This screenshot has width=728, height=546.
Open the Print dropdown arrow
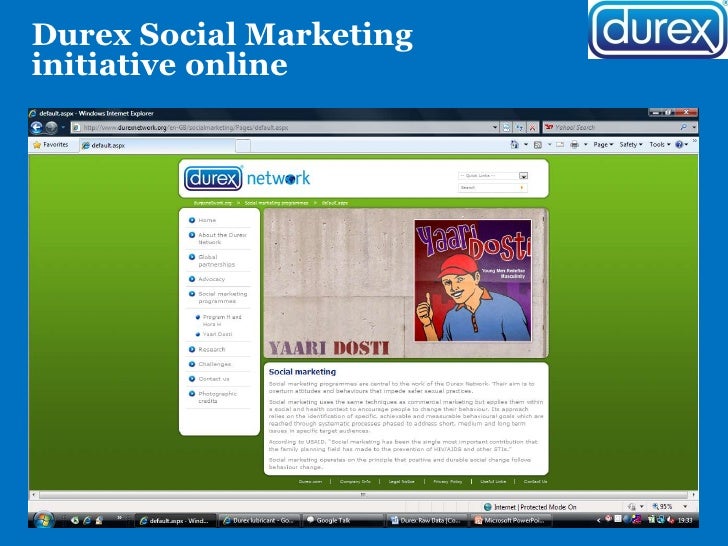[585, 145]
